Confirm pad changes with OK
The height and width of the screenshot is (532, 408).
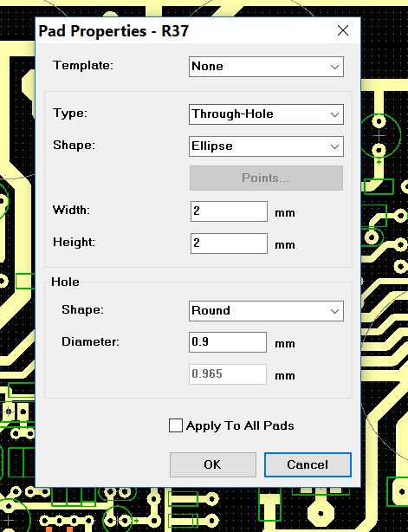(x=213, y=464)
